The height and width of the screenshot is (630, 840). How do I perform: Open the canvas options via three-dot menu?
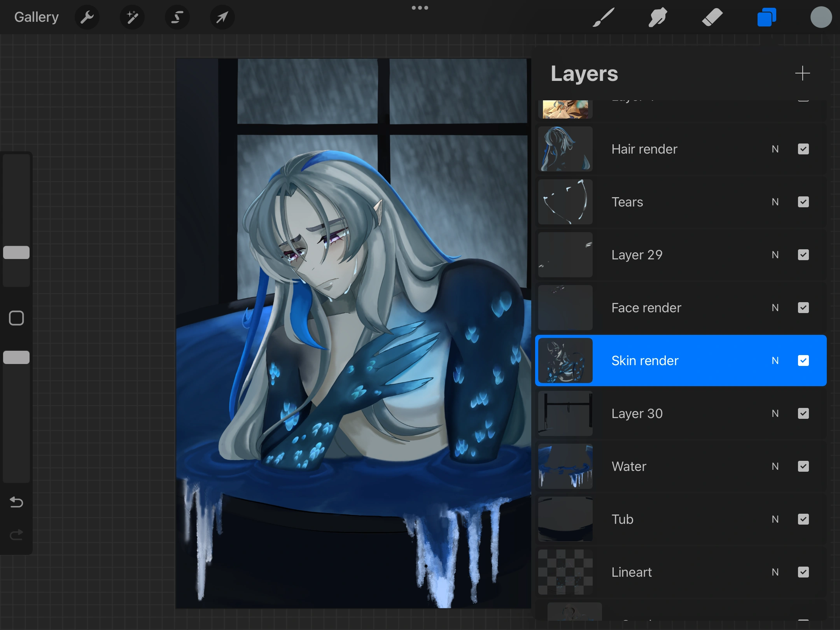(x=420, y=7)
